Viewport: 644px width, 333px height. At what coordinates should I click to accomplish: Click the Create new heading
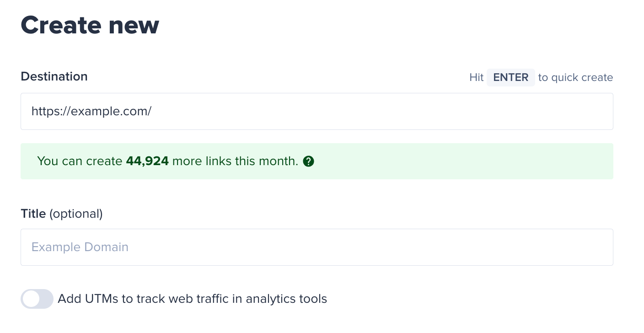(x=90, y=25)
